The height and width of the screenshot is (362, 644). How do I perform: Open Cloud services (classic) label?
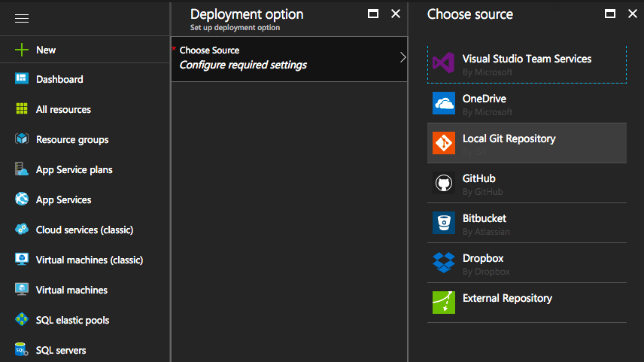84,230
